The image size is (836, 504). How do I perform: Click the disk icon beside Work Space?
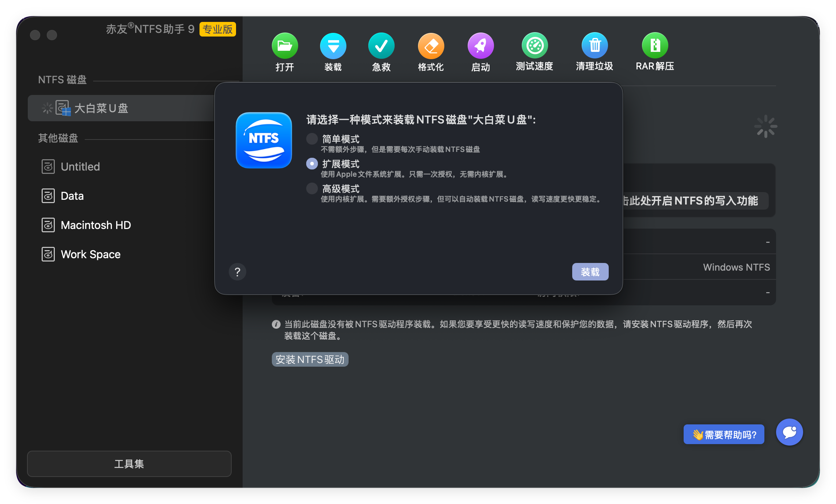tap(48, 254)
